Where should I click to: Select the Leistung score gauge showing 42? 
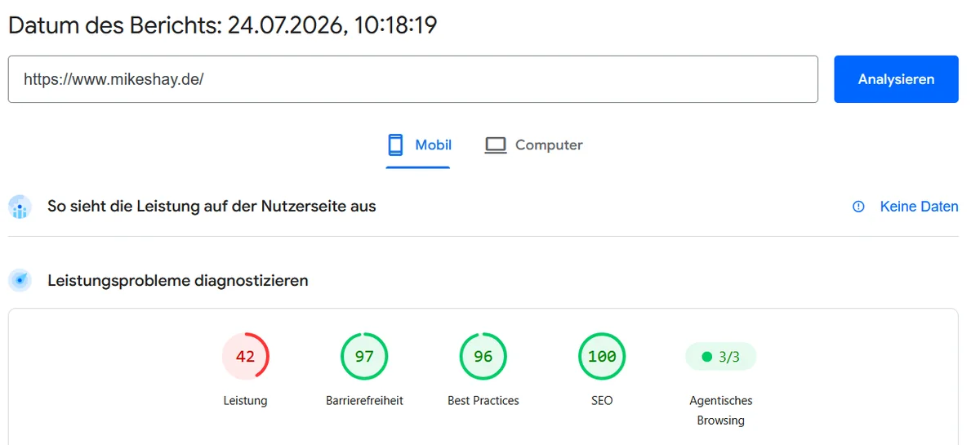coord(245,356)
